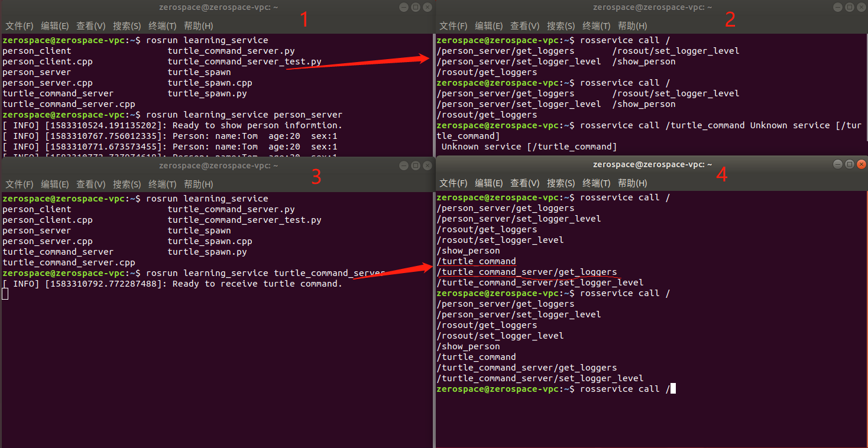Image resolution: width=868 pixels, height=448 pixels.
Task: Open 搜索(S) menu in the Unknown service terminal
Action: 561,26
